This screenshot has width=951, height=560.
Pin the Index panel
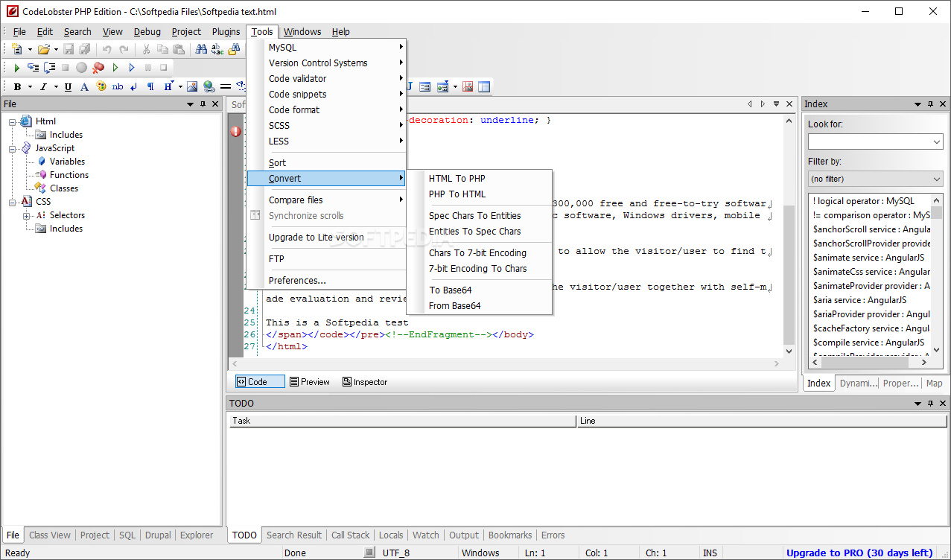click(x=930, y=104)
